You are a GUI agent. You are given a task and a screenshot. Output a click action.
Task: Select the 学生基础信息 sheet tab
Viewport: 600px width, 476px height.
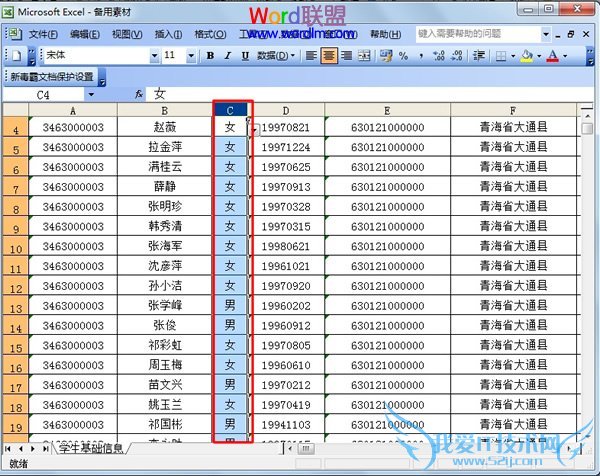coord(91,448)
